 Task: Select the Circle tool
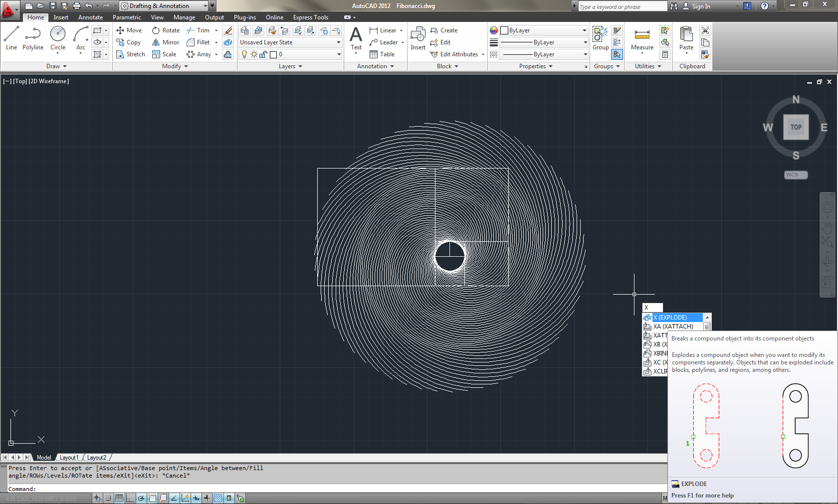[58, 39]
